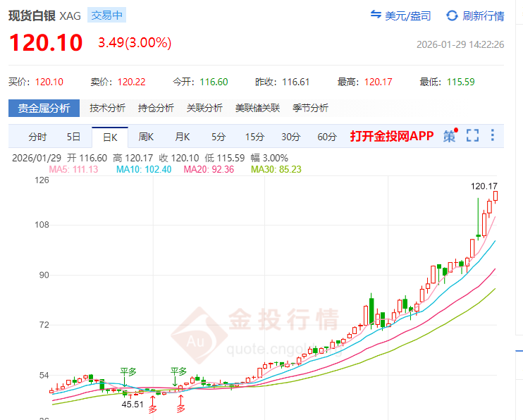This screenshot has width=523, height=420.
Task: Switch to the 分时 chart period
Action: [37, 137]
